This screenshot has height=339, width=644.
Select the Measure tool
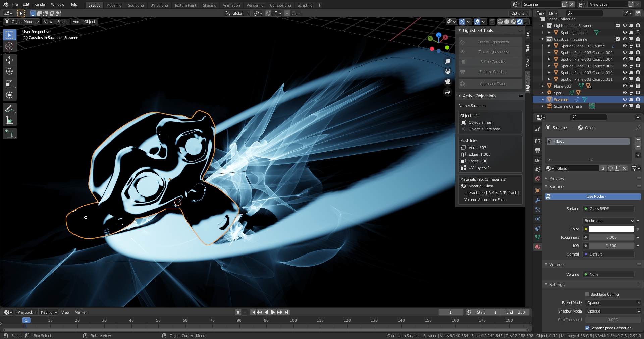tap(9, 120)
